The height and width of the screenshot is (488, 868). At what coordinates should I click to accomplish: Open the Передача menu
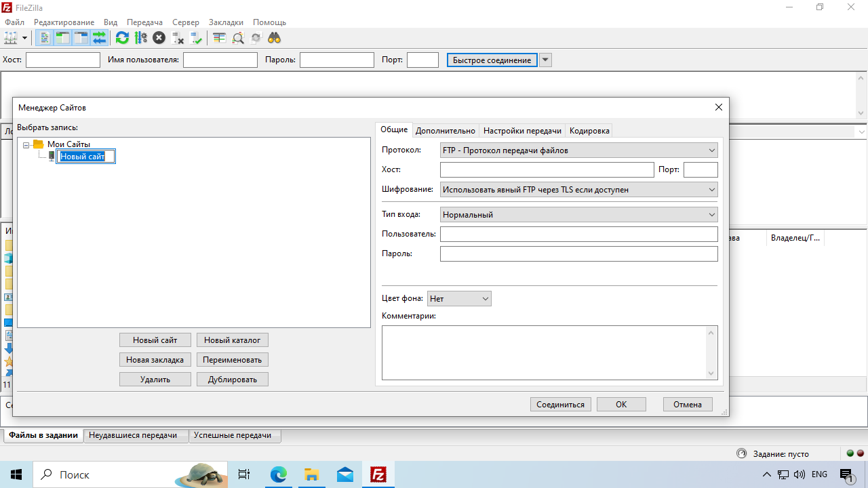click(145, 22)
